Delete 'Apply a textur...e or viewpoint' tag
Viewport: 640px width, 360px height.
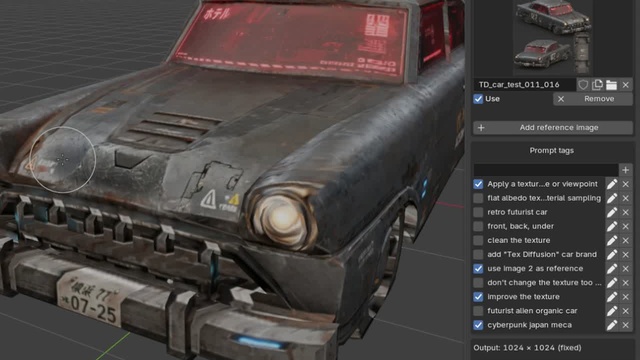(x=625, y=184)
